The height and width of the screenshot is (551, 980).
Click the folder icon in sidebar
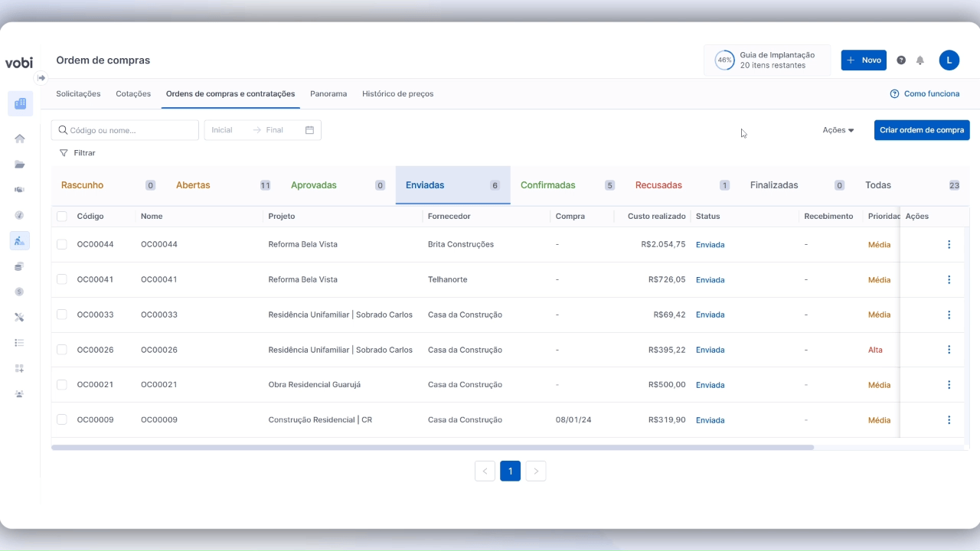pyautogui.click(x=20, y=165)
